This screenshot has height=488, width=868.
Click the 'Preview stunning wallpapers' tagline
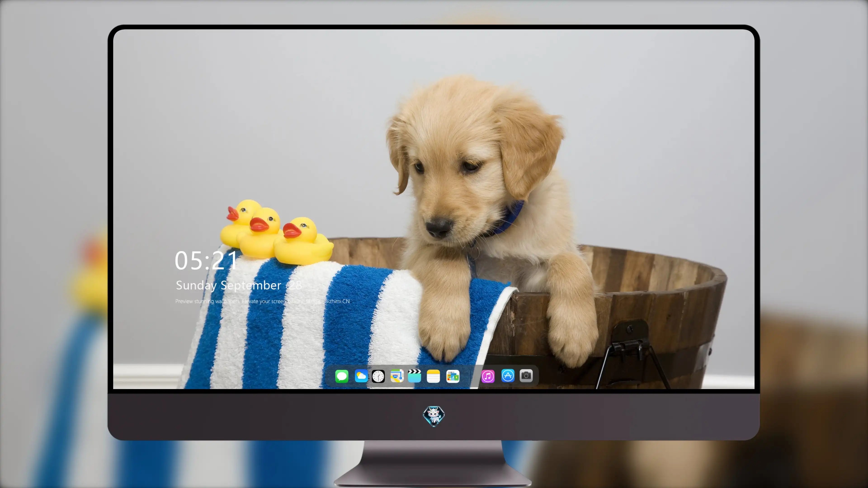262,301
